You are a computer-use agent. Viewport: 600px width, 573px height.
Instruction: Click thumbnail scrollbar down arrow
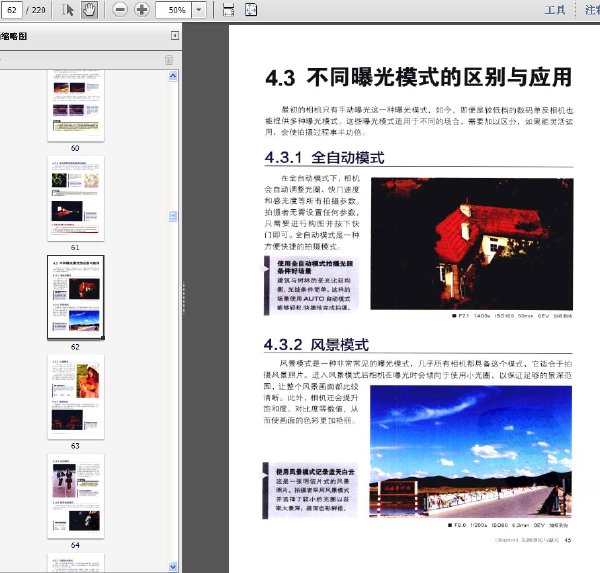coord(173,566)
